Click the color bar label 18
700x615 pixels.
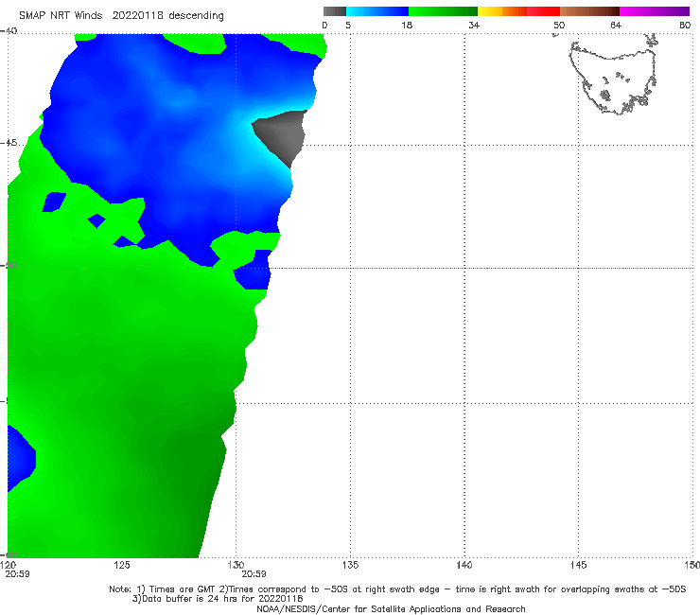pyautogui.click(x=407, y=26)
